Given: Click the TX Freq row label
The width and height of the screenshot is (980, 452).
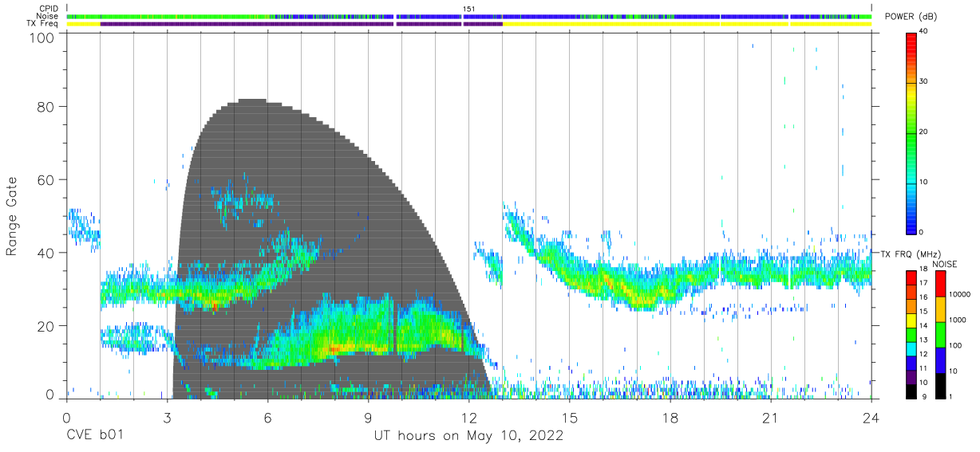Looking at the screenshot, I should (x=41, y=23).
